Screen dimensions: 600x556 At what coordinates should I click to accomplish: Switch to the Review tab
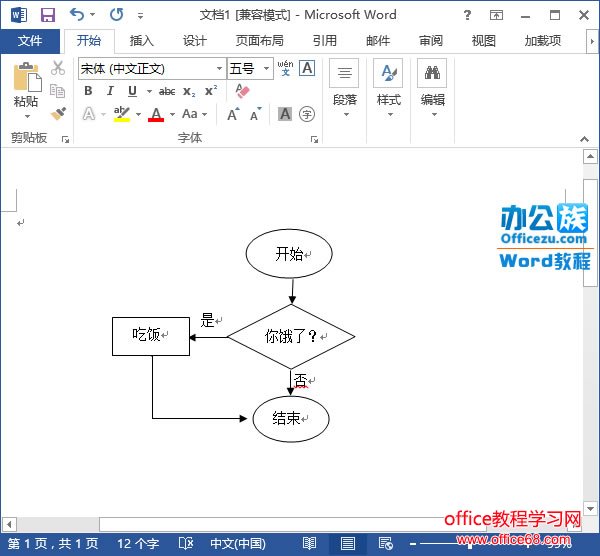tap(430, 41)
